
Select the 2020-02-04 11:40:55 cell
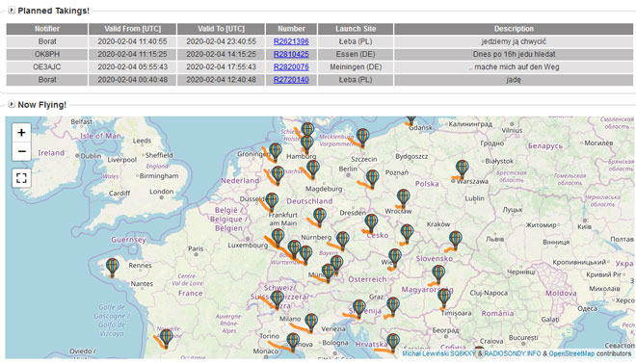click(x=133, y=41)
